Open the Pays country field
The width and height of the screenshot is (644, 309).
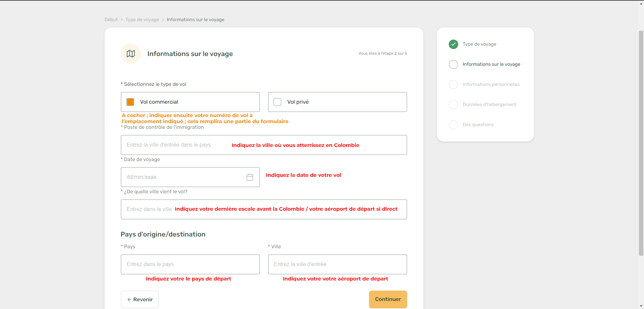pyautogui.click(x=190, y=264)
